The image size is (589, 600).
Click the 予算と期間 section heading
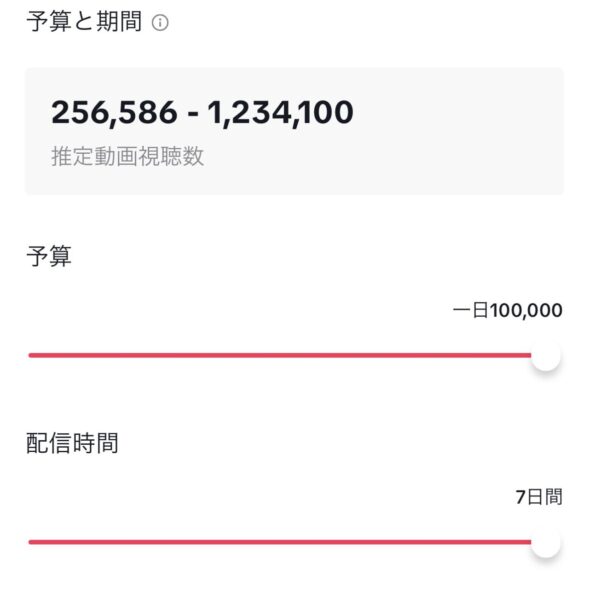pos(84,21)
